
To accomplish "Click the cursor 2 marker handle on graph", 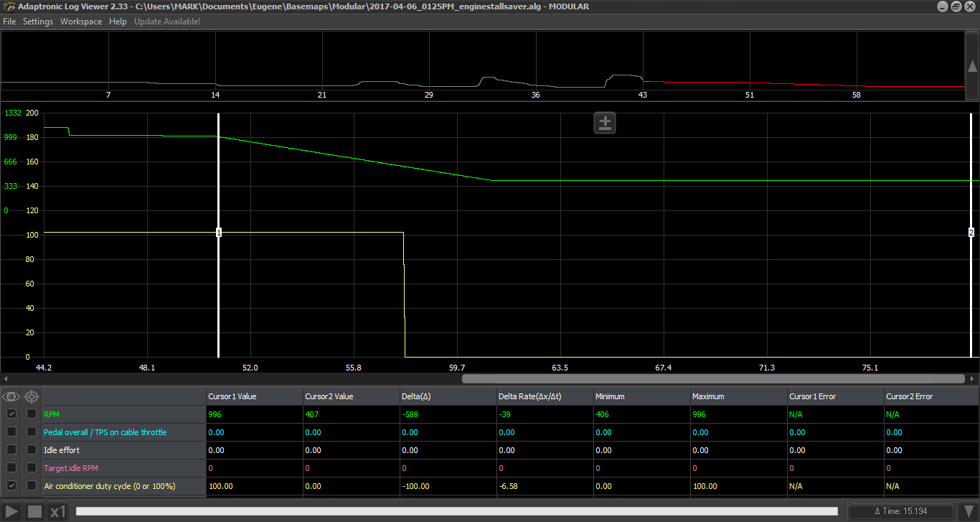I will click(971, 233).
